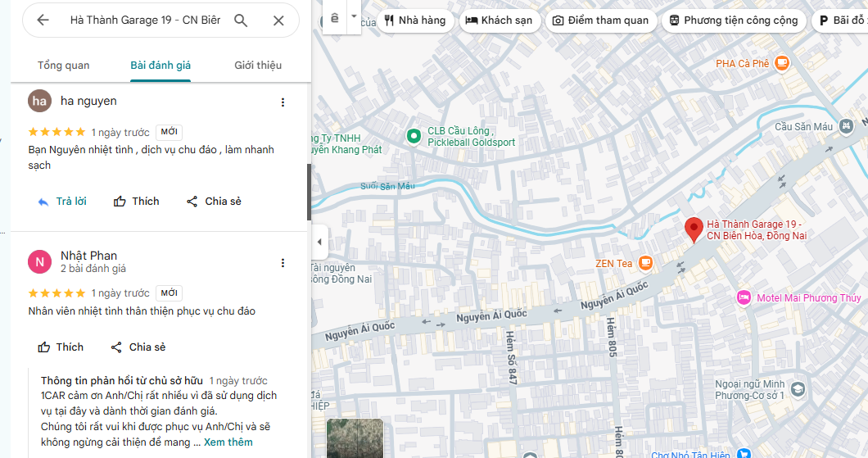The height and width of the screenshot is (458, 868).
Task: Share ha nguyen's review with Chia sẻ
Action: coord(214,202)
